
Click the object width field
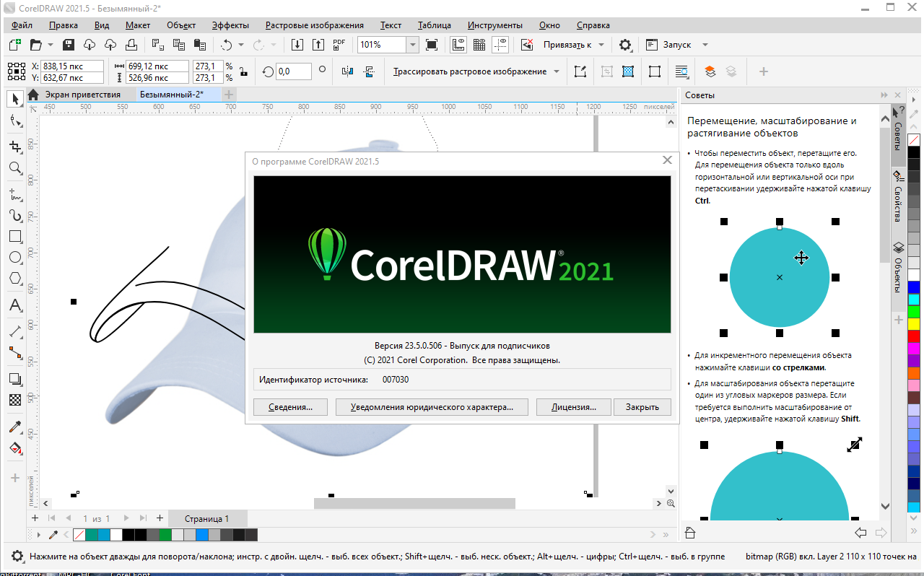[x=158, y=66]
